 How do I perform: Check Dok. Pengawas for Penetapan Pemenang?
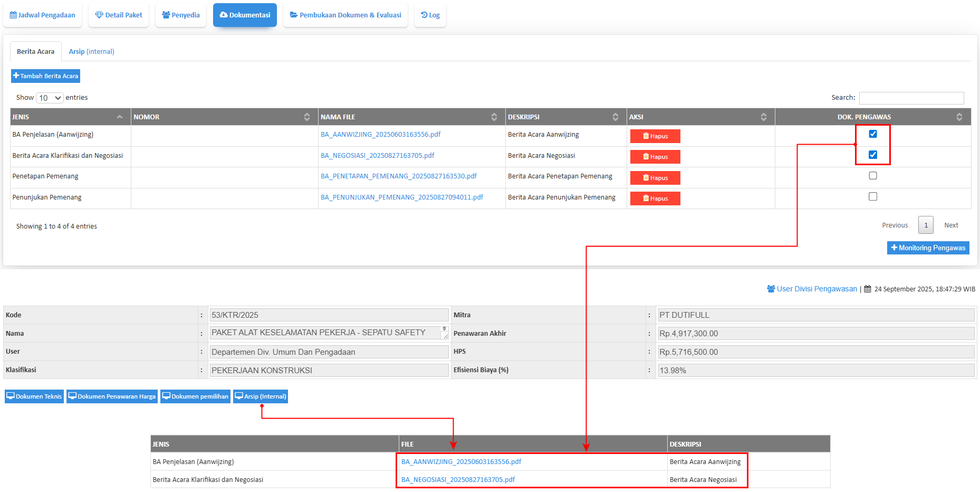[873, 176]
